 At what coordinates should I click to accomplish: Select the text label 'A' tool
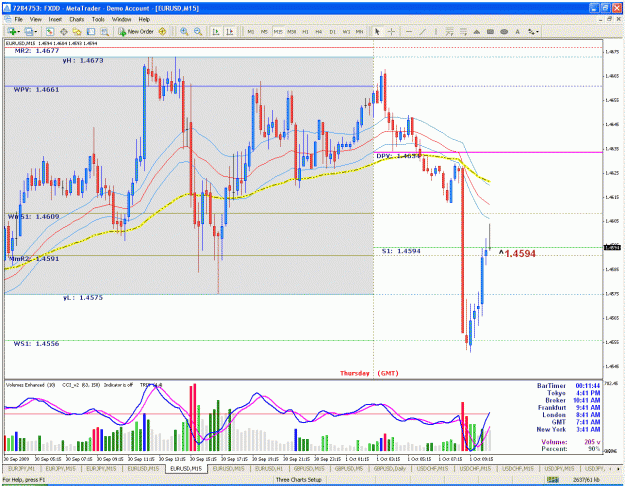(x=517, y=31)
